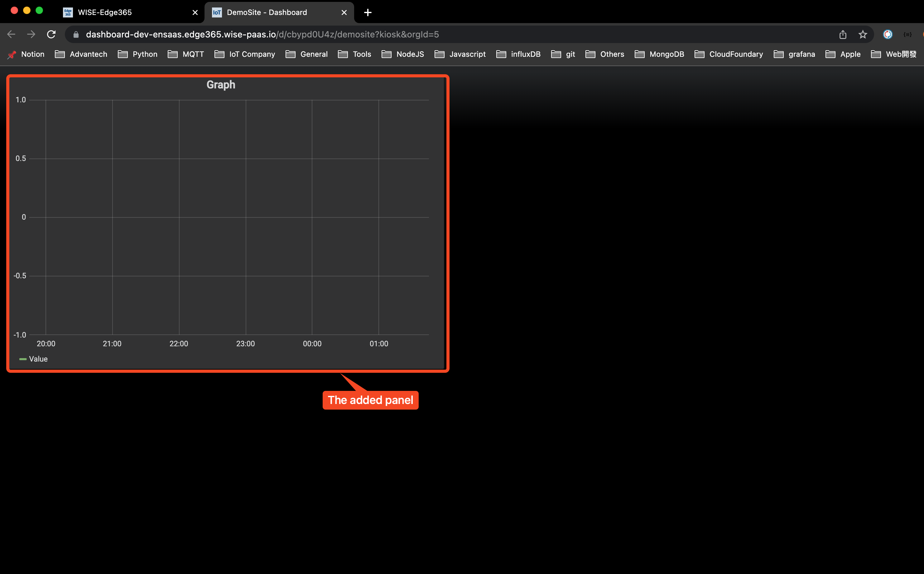Click the green Value color swatch in legend
The height and width of the screenshot is (574, 924).
(x=22, y=359)
